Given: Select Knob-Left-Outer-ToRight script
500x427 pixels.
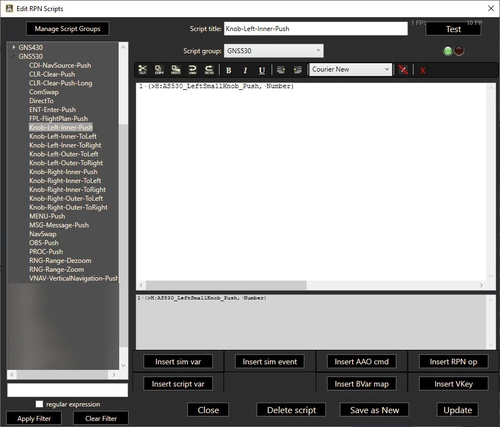Looking at the screenshot, I should pos(66,163).
